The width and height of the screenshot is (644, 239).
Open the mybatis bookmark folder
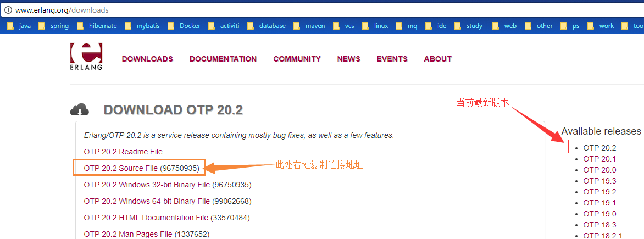[143, 26]
